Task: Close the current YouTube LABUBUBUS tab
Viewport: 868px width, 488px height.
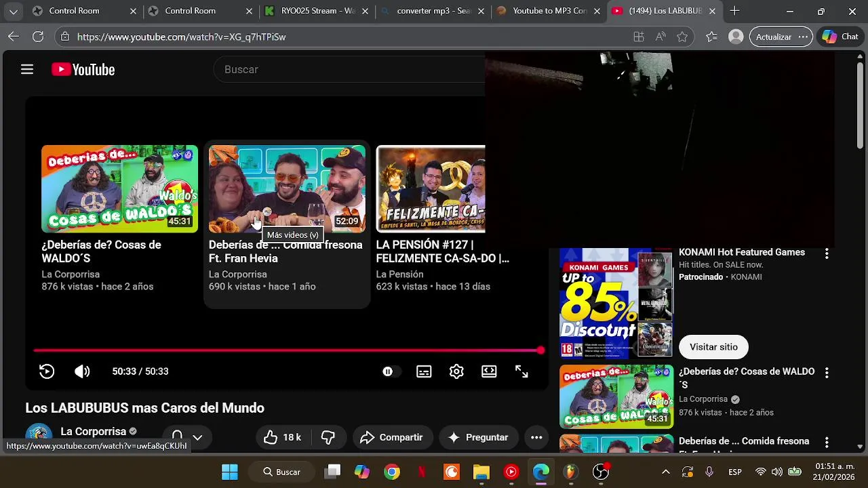Action: click(712, 11)
